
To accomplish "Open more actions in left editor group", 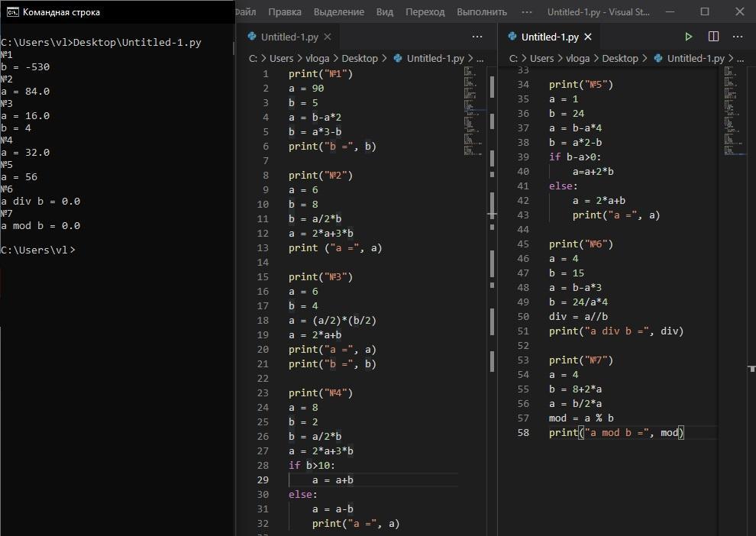I will pyautogui.click(x=477, y=37).
